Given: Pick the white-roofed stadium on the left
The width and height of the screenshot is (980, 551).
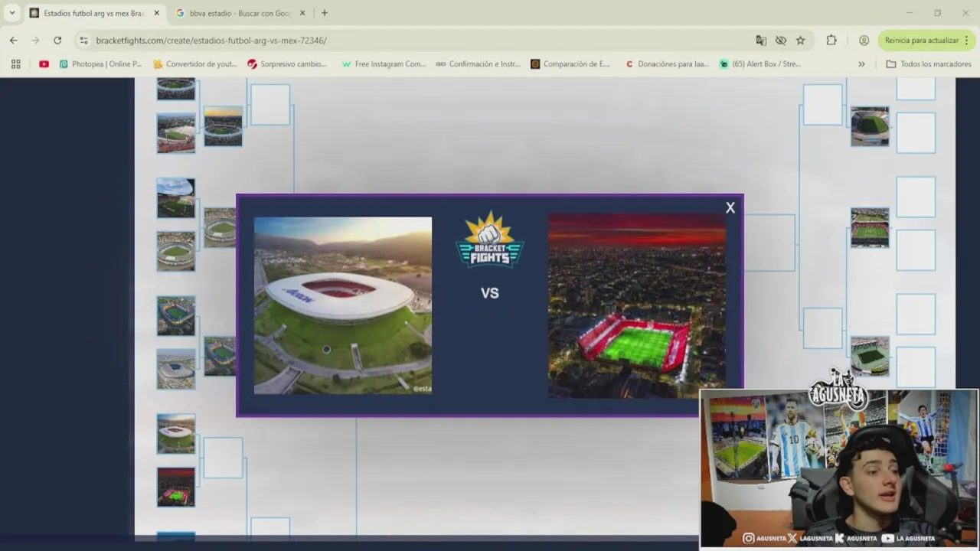Looking at the screenshot, I should coord(343,305).
